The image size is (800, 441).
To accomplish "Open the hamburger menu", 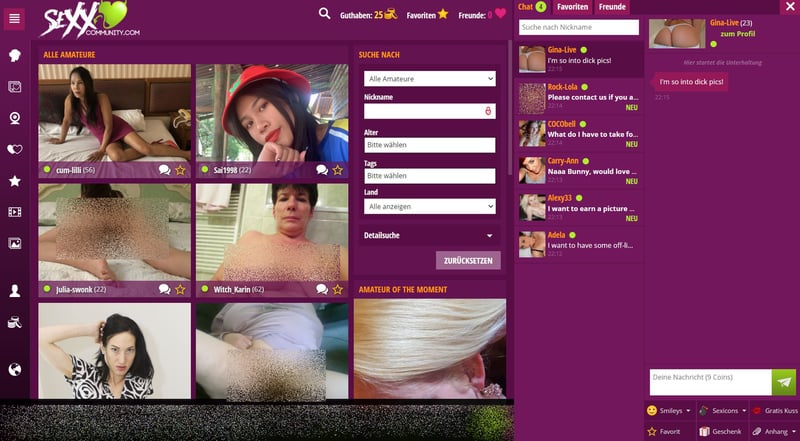I will (x=14, y=19).
